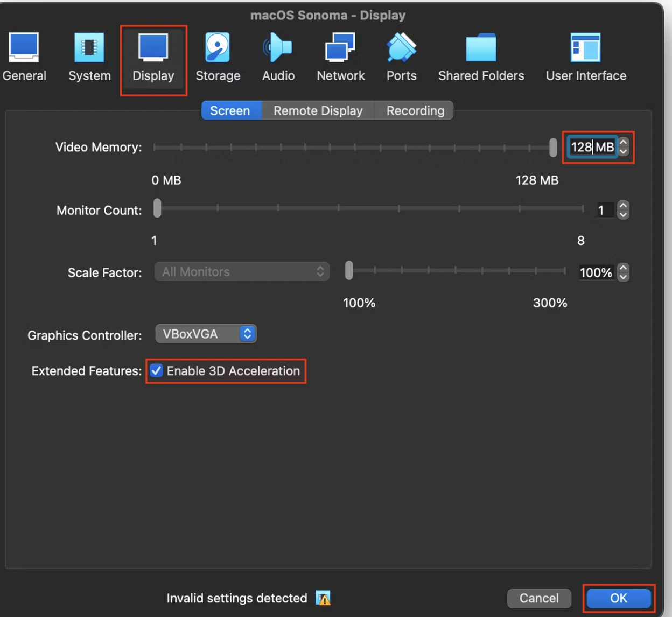
Task: Open the General settings section
Action: 24,57
